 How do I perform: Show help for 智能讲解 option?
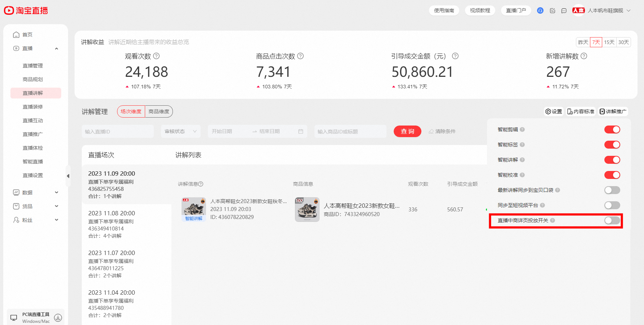[522, 160]
